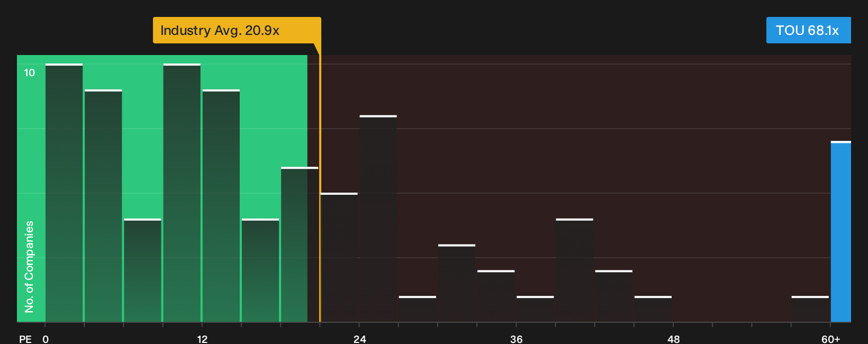
Task: Click the x-axis value 36
Action: tap(516, 339)
